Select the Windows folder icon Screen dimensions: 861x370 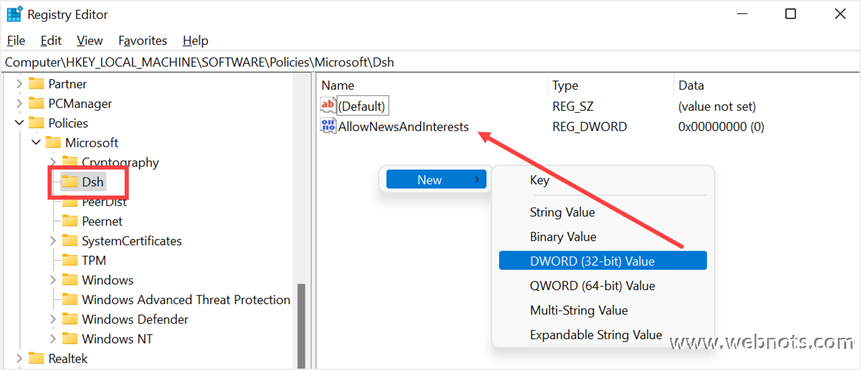tap(69, 280)
